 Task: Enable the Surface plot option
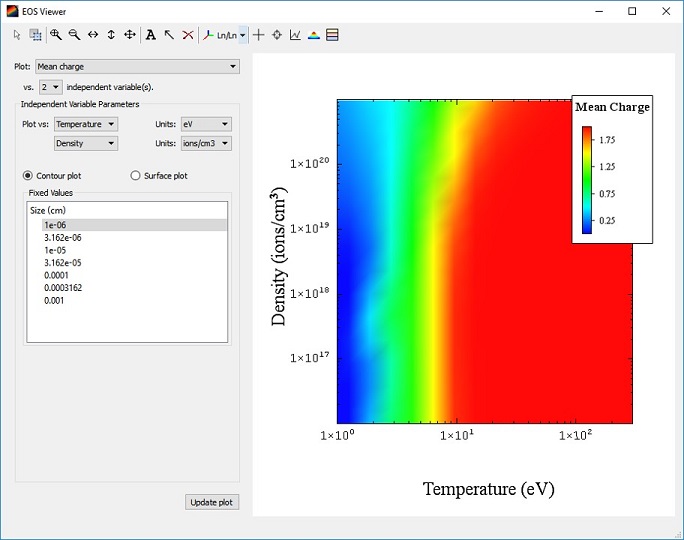click(136, 176)
